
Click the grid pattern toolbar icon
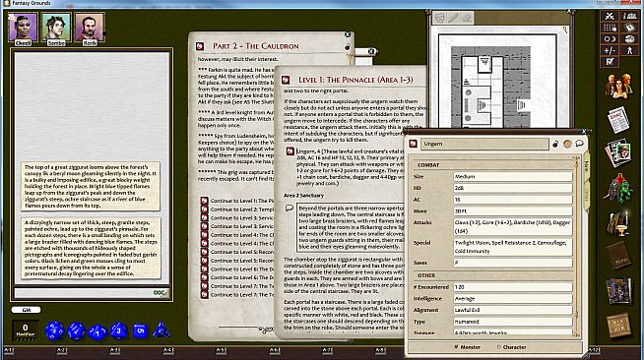[610, 28]
